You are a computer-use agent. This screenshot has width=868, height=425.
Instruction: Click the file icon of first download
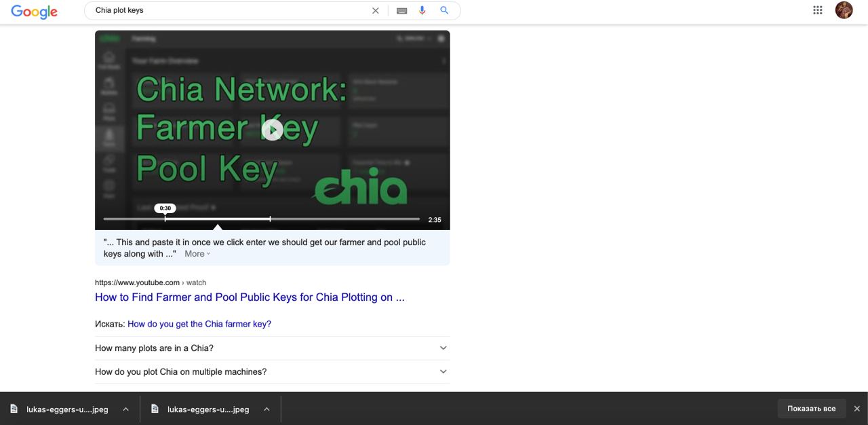point(14,409)
